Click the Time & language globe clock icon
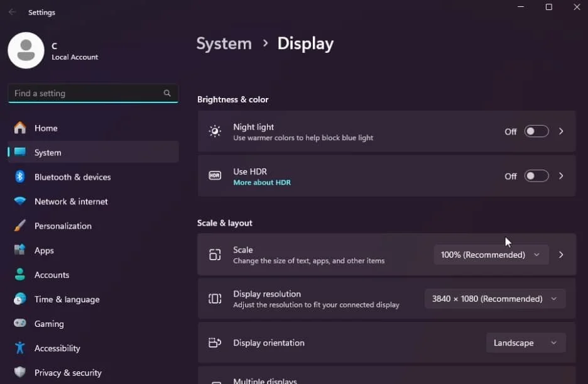The image size is (588, 384). tap(20, 299)
